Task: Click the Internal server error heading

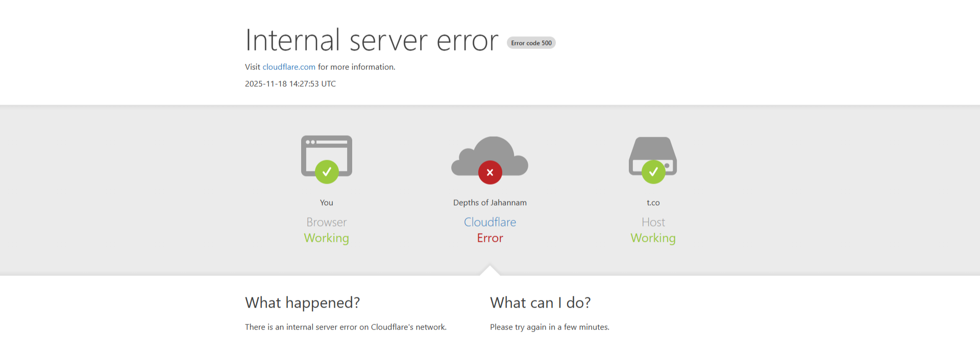Action: (x=372, y=40)
